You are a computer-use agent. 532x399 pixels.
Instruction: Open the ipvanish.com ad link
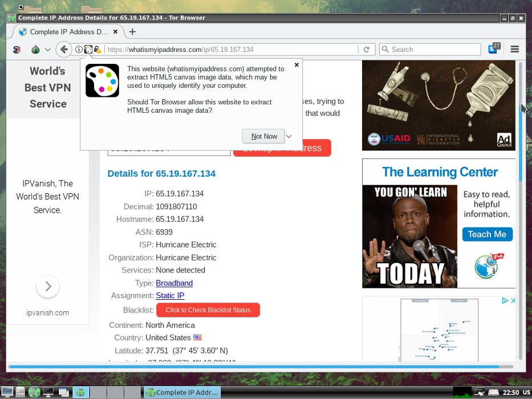click(x=47, y=313)
